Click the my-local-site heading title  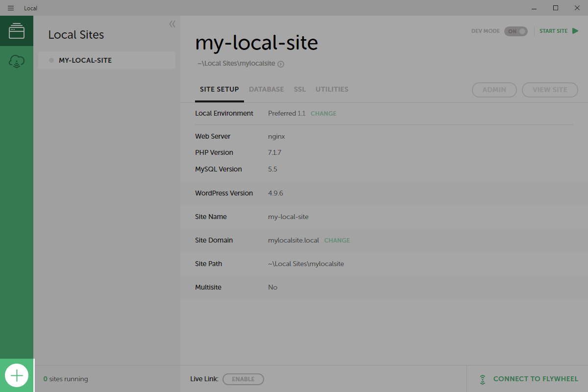[x=256, y=43]
